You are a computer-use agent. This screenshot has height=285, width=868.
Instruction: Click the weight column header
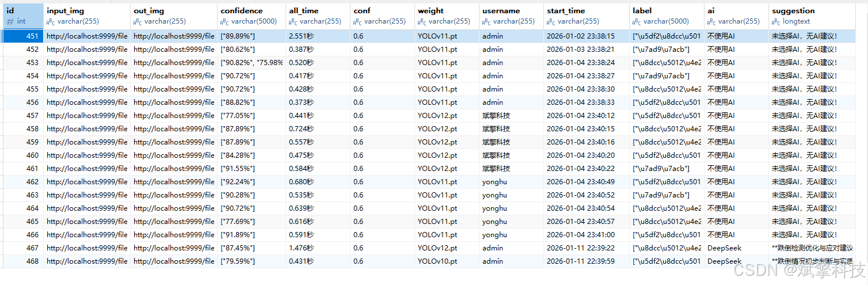click(x=447, y=16)
